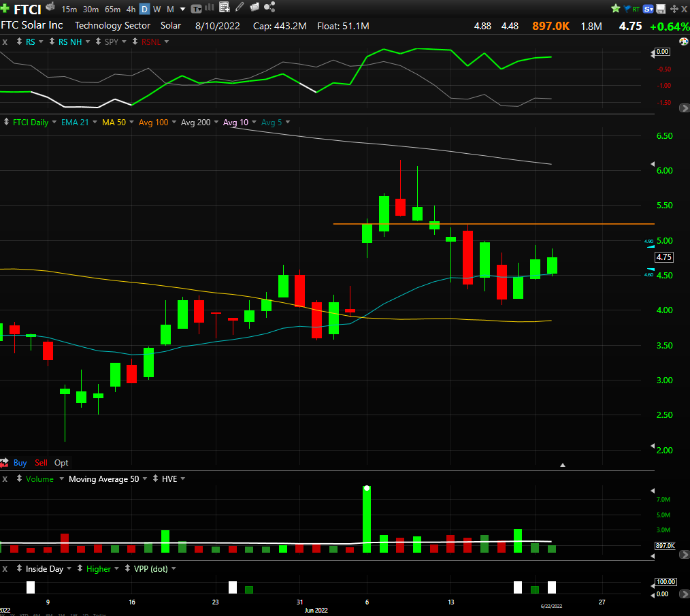Click the Solar industry label

coord(171,26)
